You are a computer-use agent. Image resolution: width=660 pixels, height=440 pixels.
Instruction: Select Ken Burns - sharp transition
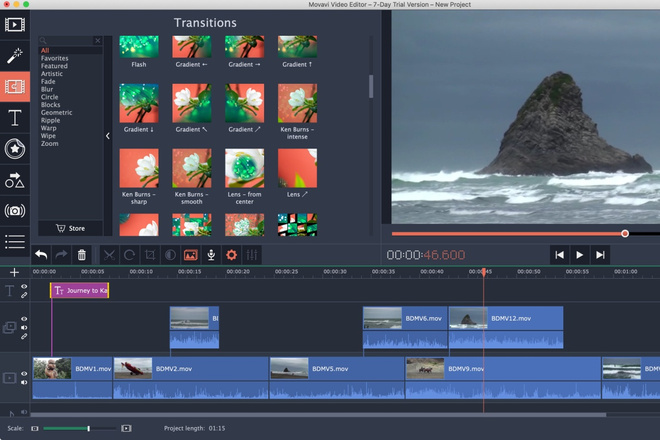[139, 168]
